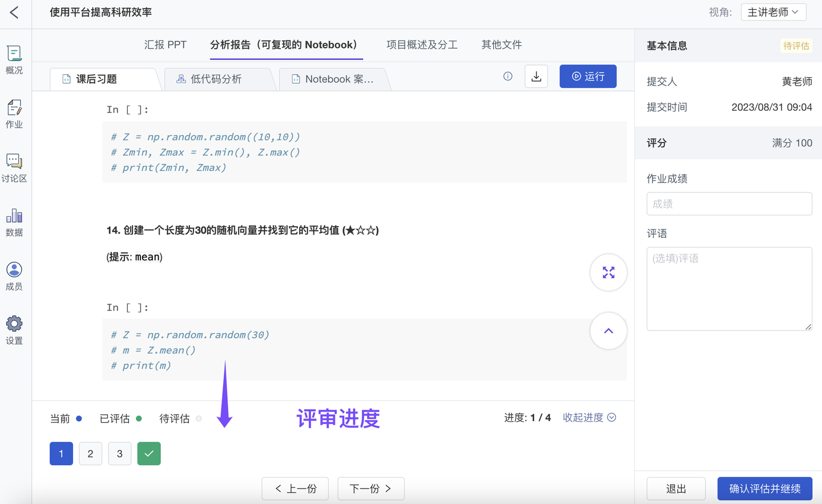Viewport: 822px width, 504px height.
Task: Click the 基本信息 panel header
Action: tap(667, 46)
